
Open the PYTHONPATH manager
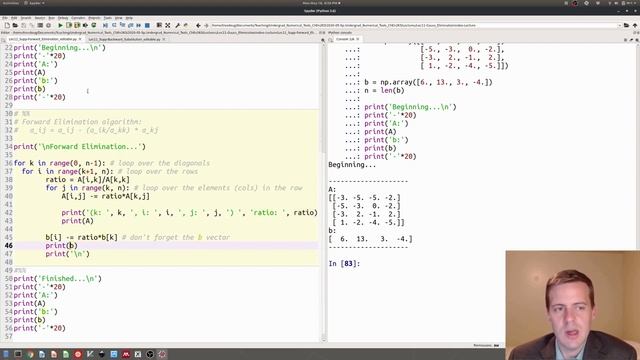click(186, 25)
